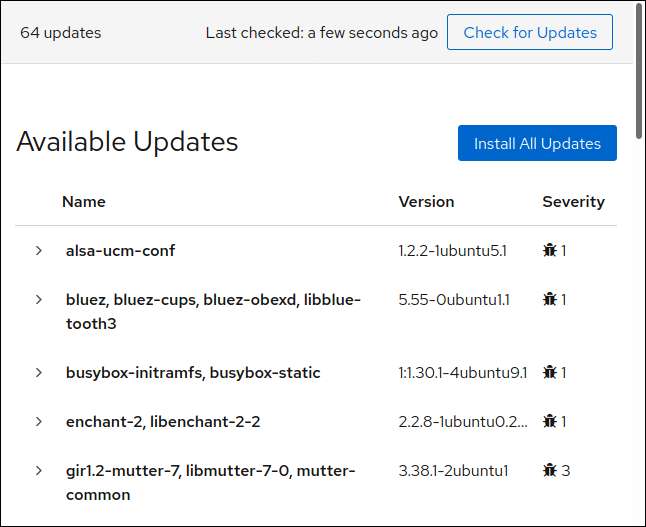The height and width of the screenshot is (527, 646).
Task: Click the Version column header
Action: coord(426,202)
